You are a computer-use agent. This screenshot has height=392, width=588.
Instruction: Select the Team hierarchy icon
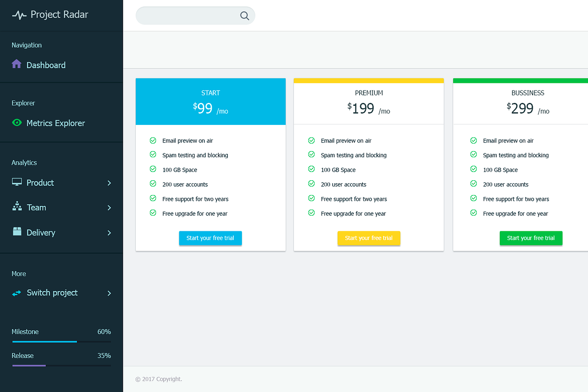tap(16, 207)
